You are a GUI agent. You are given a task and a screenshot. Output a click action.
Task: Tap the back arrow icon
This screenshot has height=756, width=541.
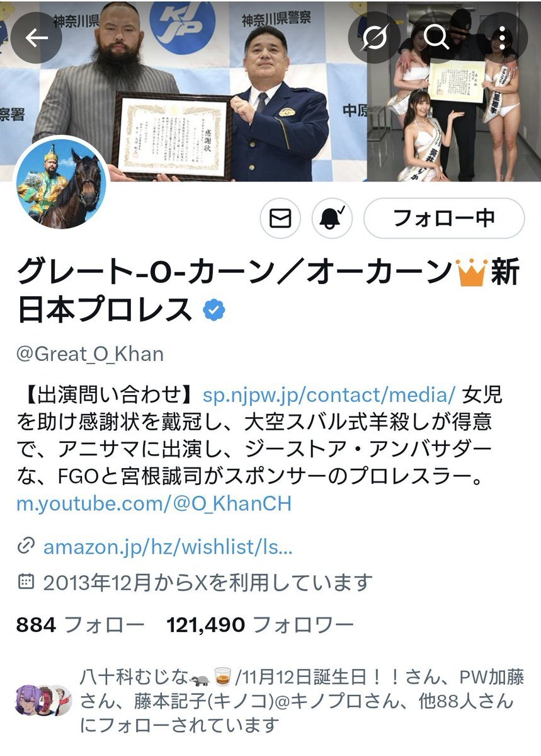[36, 39]
